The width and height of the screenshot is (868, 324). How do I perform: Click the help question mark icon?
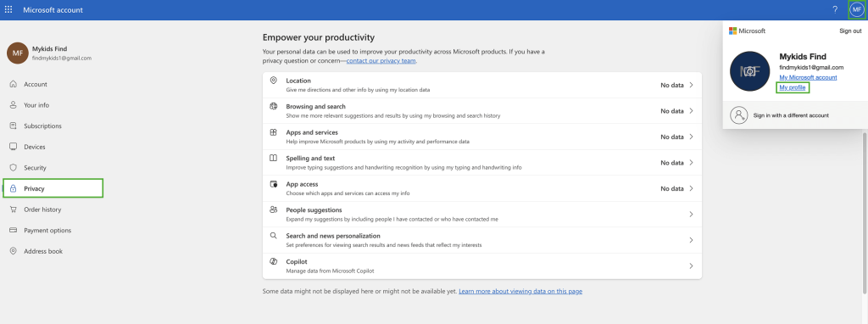[835, 9]
